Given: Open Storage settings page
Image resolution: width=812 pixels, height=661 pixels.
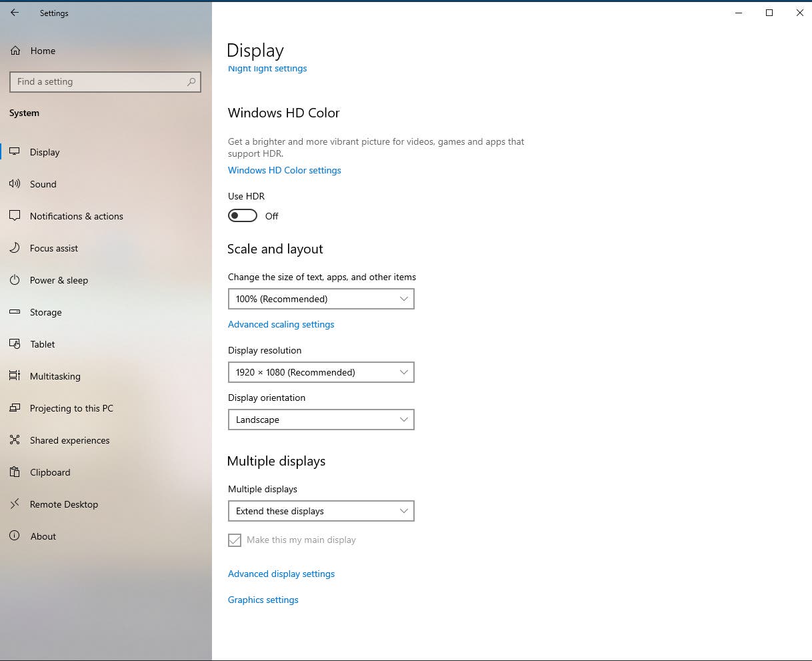Looking at the screenshot, I should [x=106, y=312].
